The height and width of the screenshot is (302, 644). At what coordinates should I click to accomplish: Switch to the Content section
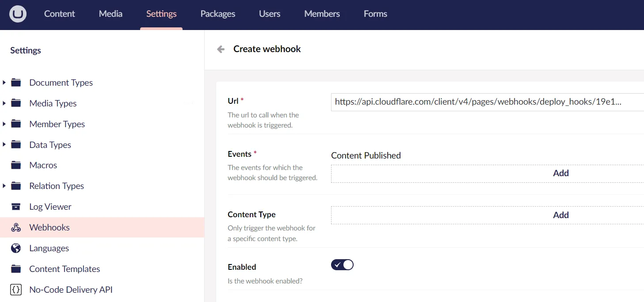click(60, 14)
